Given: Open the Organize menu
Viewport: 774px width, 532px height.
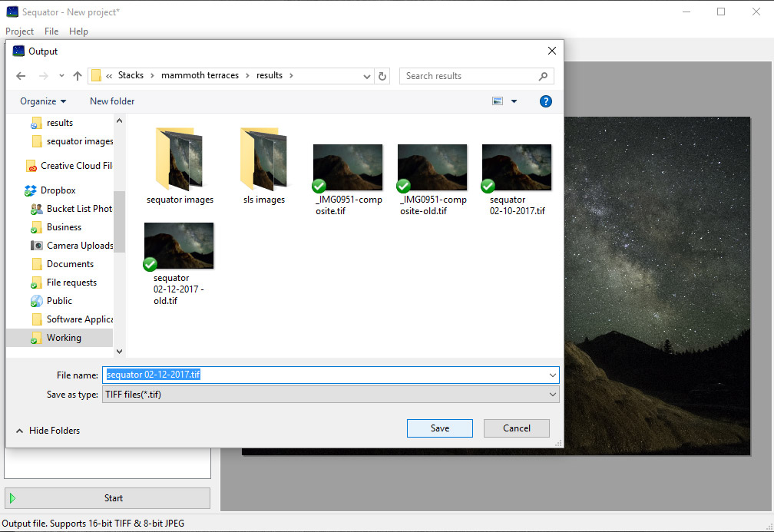Looking at the screenshot, I should [43, 101].
